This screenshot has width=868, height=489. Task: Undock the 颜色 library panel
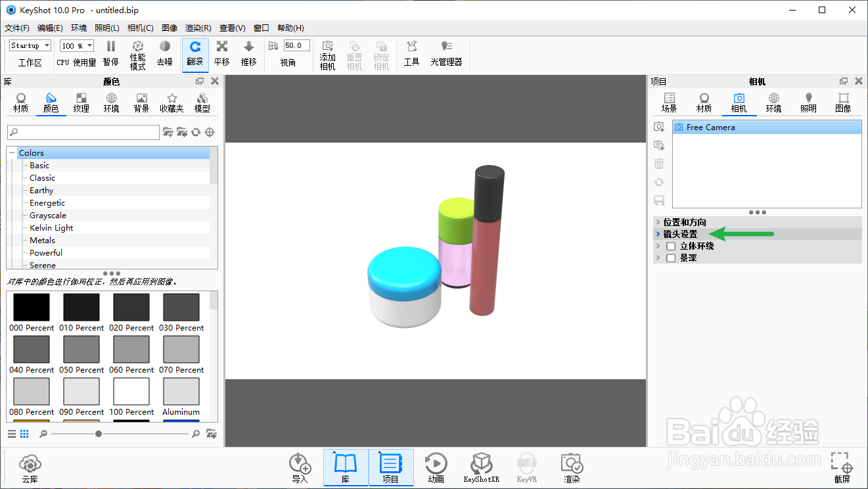pos(200,81)
